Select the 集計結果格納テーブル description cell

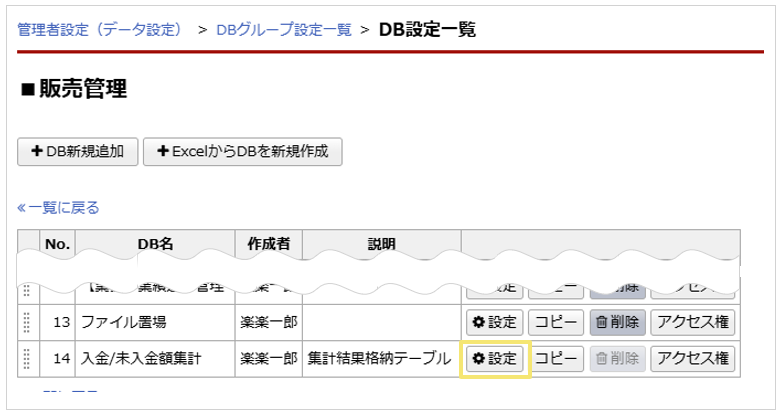[378, 358]
